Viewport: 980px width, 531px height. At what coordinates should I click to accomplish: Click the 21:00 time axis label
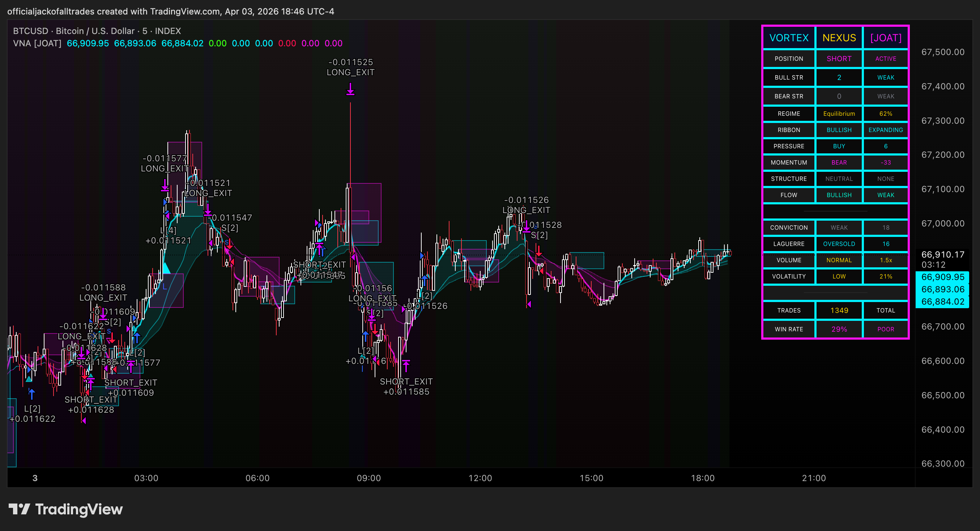point(814,478)
